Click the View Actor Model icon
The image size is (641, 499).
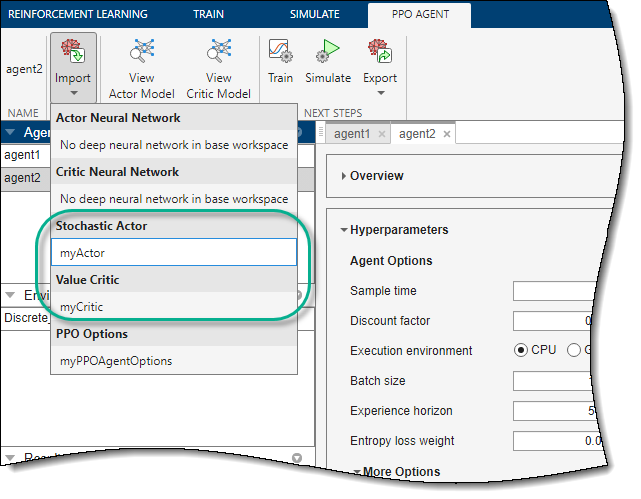[141, 51]
